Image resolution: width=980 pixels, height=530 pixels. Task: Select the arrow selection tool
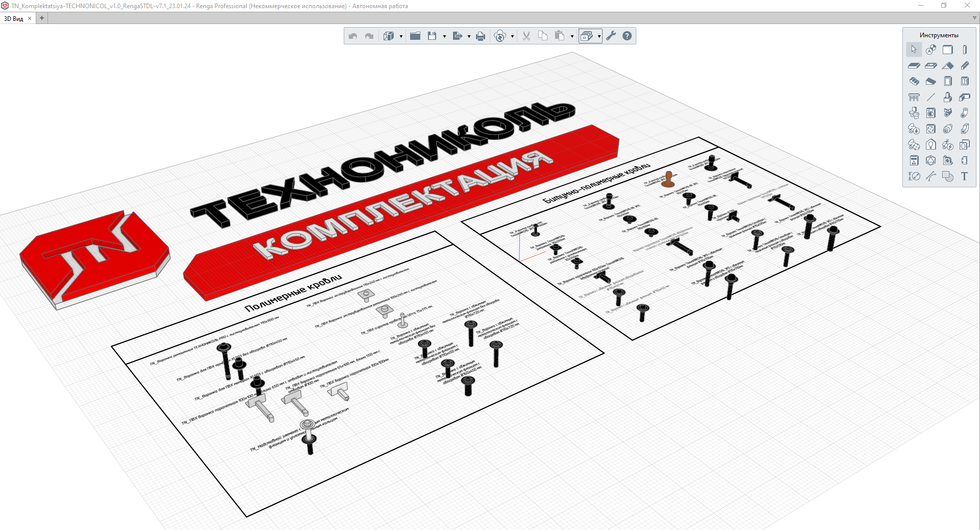click(x=914, y=50)
